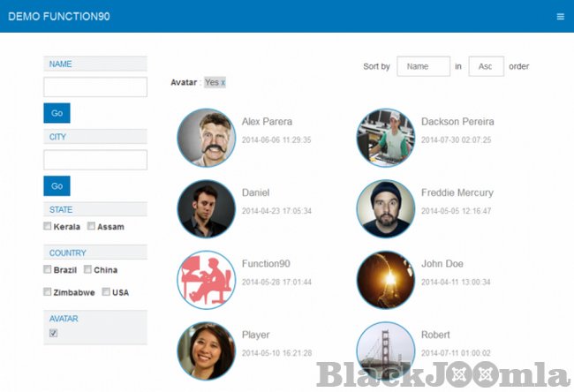This screenshot has width=574, height=392.
Task: Select John Doe's avatar image
Action: point(385,280)
